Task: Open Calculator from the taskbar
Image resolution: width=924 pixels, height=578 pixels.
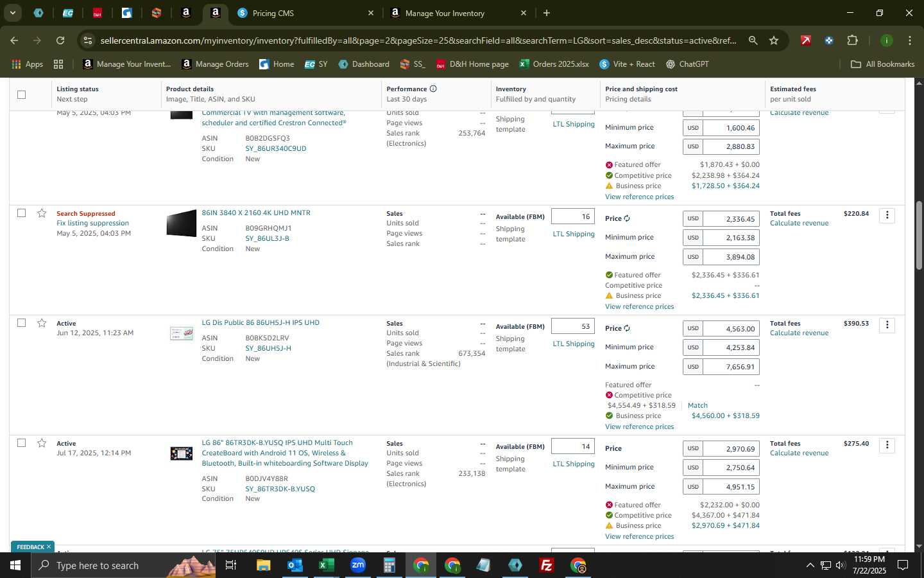Action: pyautogui.click(x=389, y=565)
